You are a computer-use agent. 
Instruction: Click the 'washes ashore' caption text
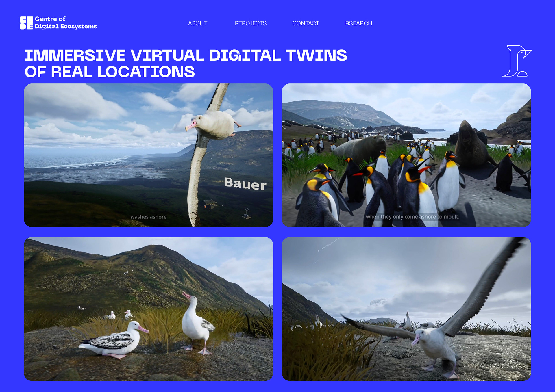(x=148, y=217)
